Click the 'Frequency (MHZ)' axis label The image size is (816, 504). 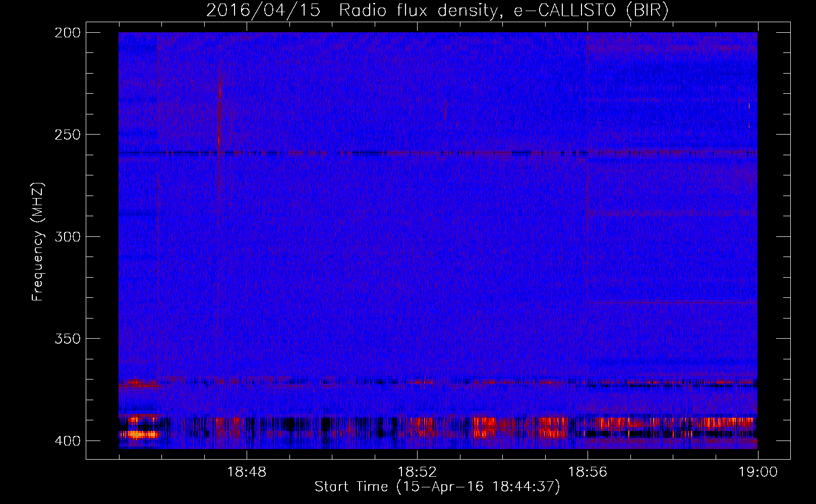pos(38,241)
